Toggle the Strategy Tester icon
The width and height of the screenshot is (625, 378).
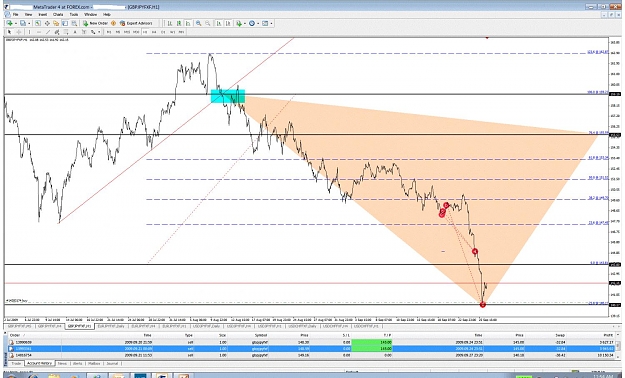click(74, 24)
